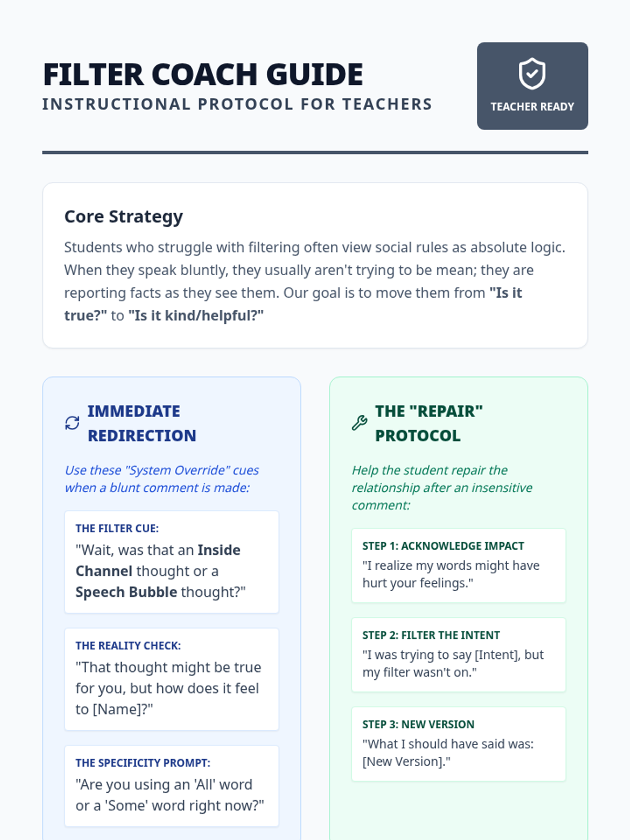Select Step 3 New Version card

click(x=458, y=744)
